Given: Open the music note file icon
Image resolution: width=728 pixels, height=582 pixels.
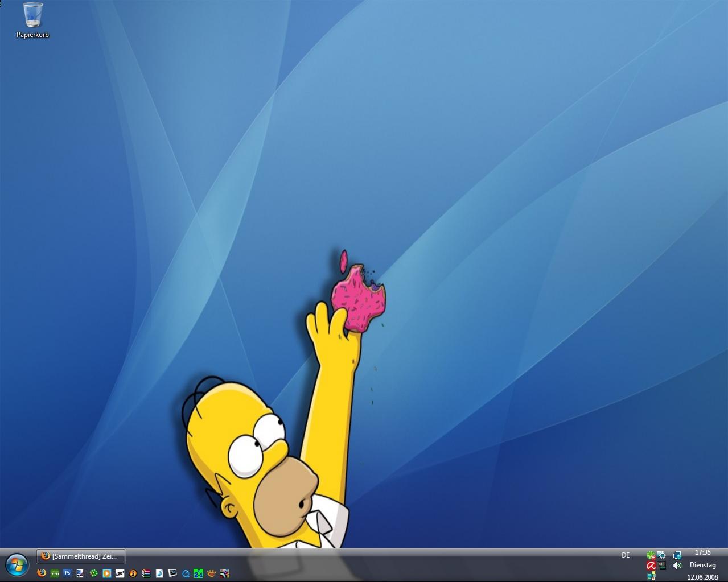Looking at the screenshot, I should pyautogui.click(x=159, y=573).
